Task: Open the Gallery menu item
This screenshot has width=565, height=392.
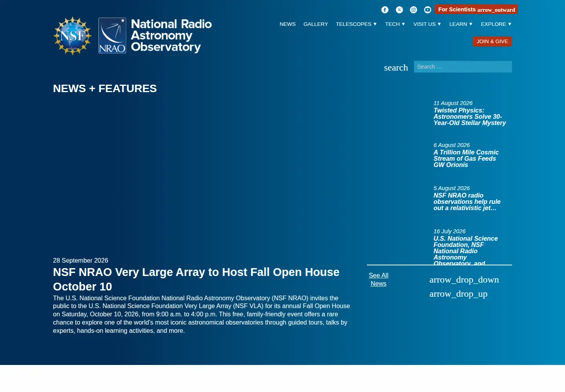Action: [316, 24]
